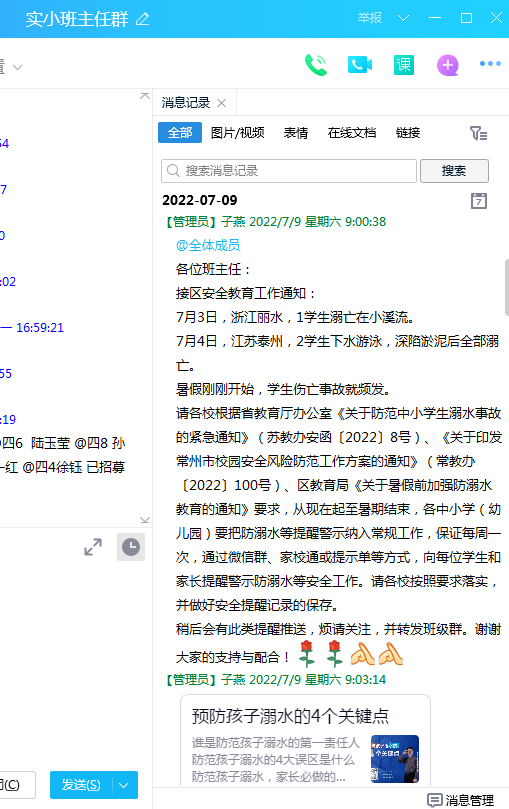This screenshot has width=509, height=809.
Task: Click the clock message history icon
Action: [x=130, y=547]
